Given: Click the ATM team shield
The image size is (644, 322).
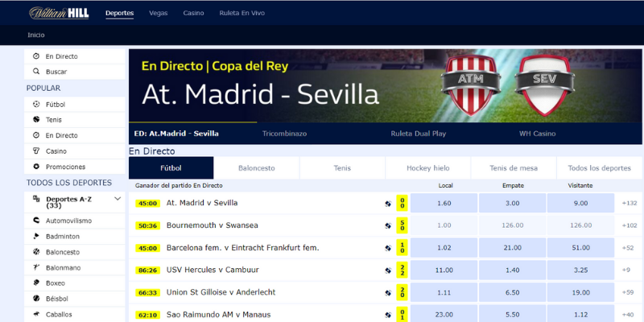Looking at the screenshot, I should [x=471, y=85].
